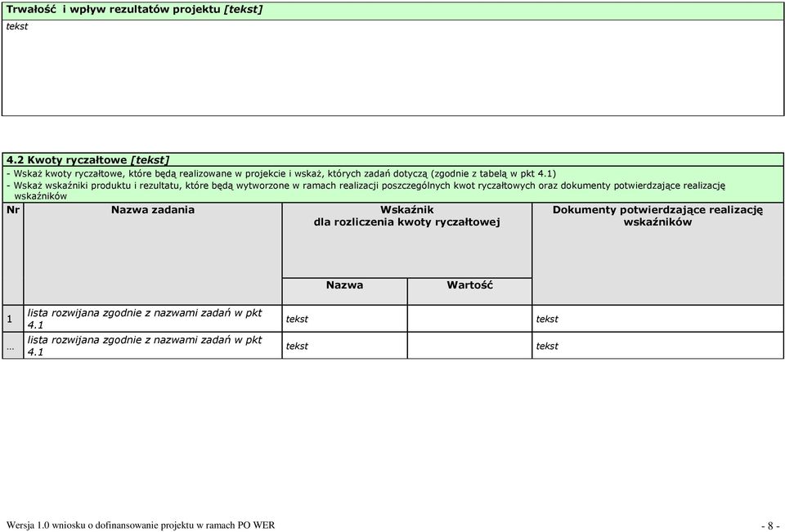Click the 'Nazwa' sub-column header
Screen dimensions: 785x532
(x=344, y=291)
